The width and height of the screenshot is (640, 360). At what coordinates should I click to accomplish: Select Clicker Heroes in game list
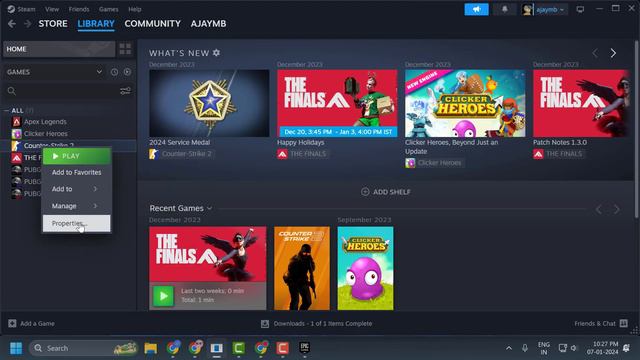(46, 133)
